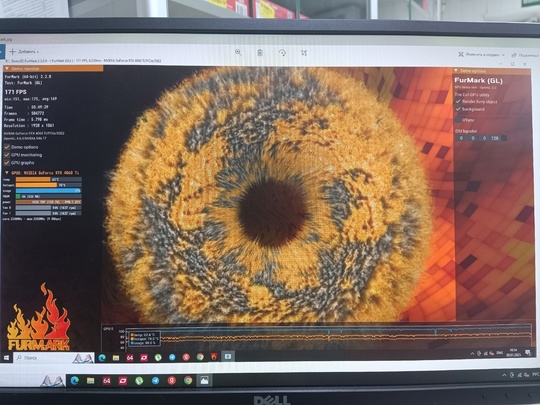Toggle the 'Demo options' checkbox
This screenshot has width=540, height=405.
click(7, 147)
